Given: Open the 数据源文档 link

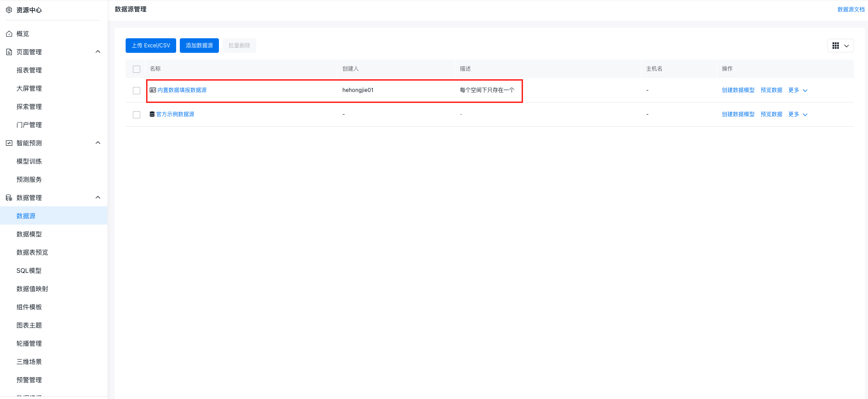Looking at the screenshot, I should (851, 10).
